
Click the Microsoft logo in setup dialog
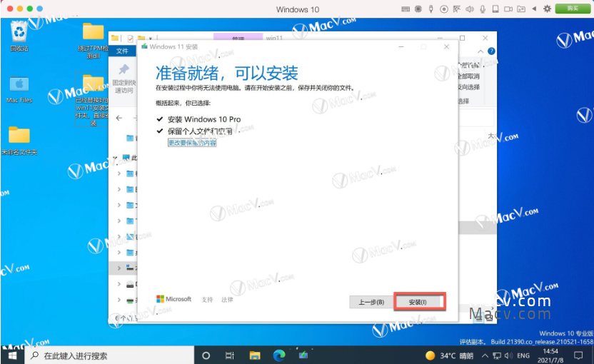point(173,299)
